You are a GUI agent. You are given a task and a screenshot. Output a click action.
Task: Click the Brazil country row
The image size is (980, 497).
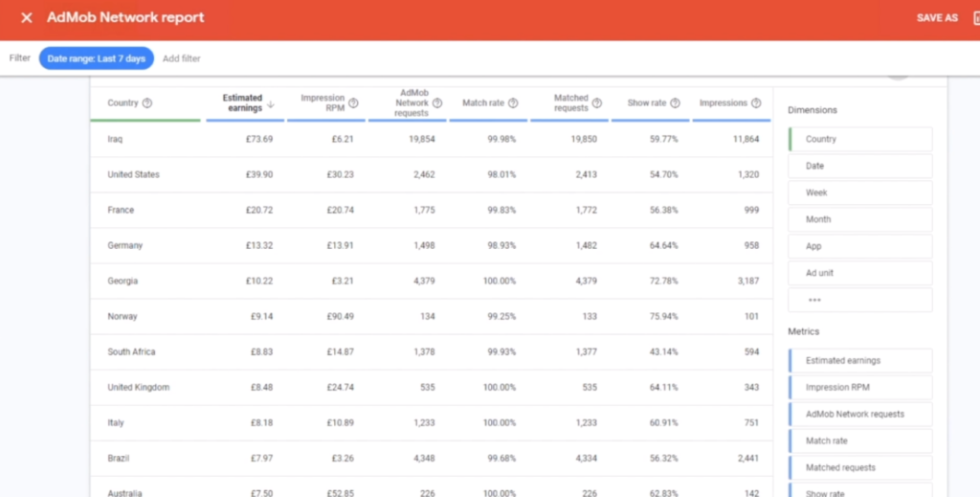tap(432, 459)
